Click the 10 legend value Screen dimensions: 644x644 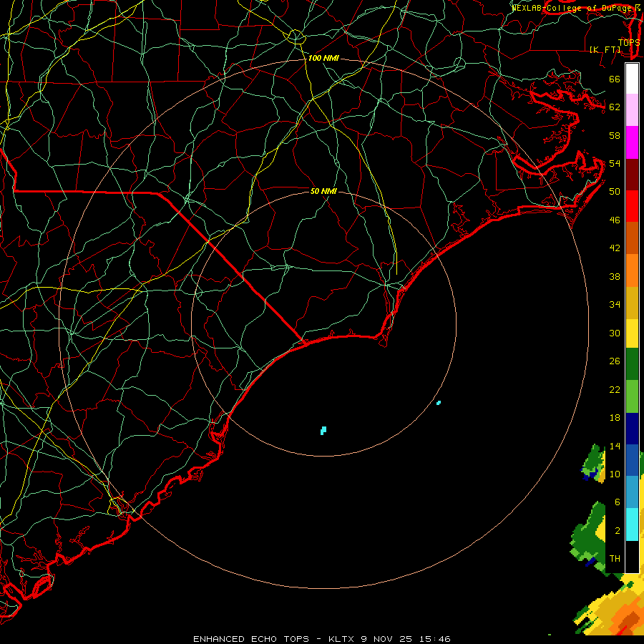click(615, 474)
